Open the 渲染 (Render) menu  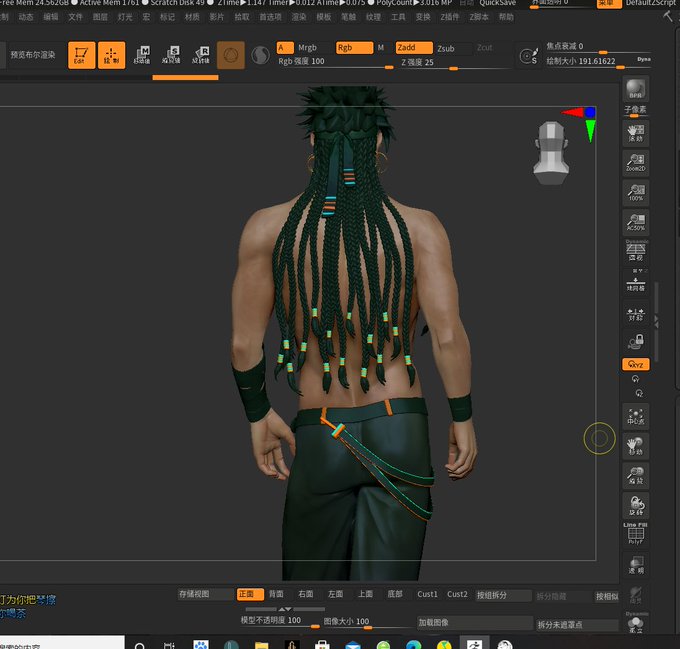[298, 17]
